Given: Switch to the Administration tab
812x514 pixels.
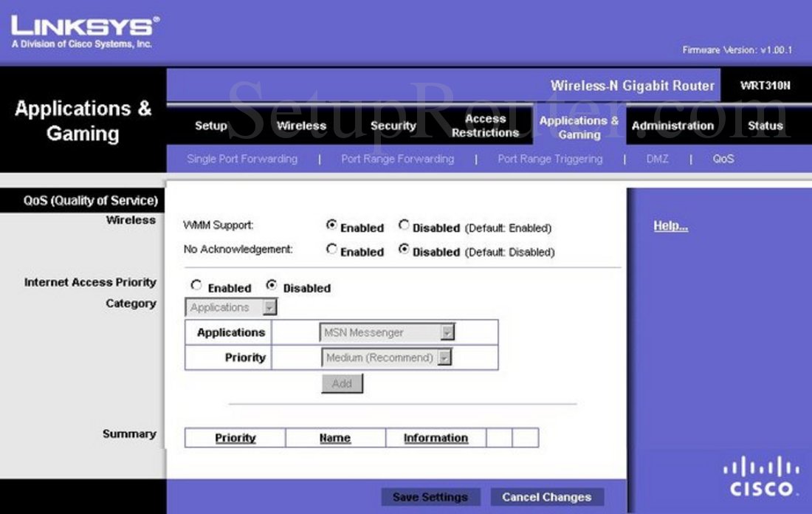Looking at the screenshot, I should [672, 126].
